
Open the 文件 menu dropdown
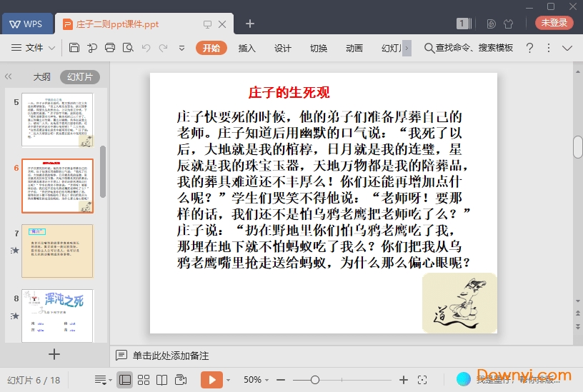(34, 48)
